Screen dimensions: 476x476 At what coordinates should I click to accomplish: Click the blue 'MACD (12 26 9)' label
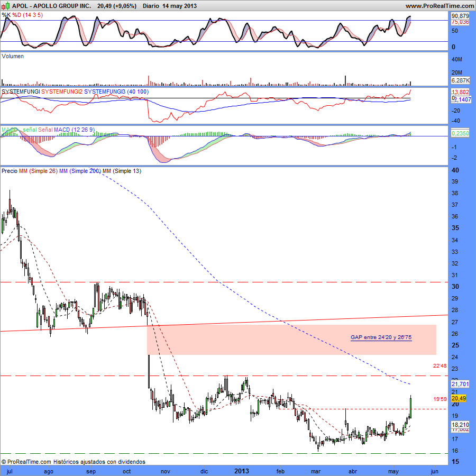point(75,130)
